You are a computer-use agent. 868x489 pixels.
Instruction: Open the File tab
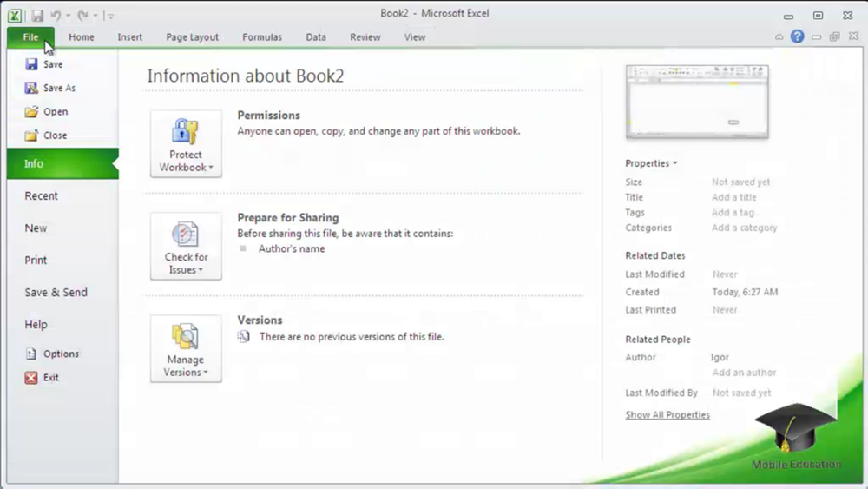[31, 37]
